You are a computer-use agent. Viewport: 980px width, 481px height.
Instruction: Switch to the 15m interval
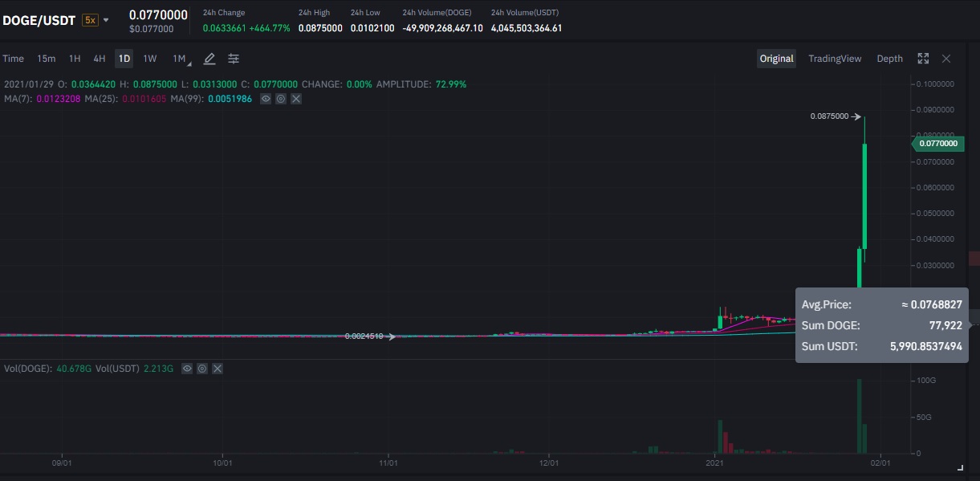point(47,59)
